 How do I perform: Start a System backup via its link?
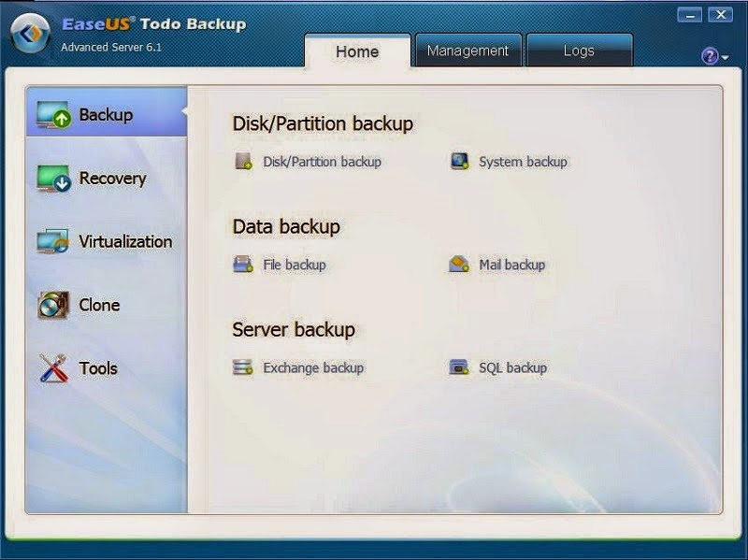point(523,162)
